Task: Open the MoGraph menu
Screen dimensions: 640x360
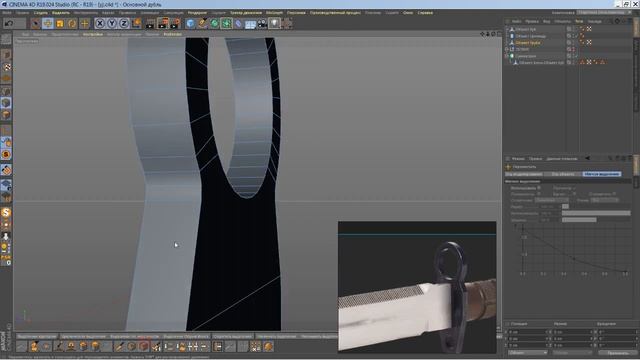Action: (x=274, y=13)
